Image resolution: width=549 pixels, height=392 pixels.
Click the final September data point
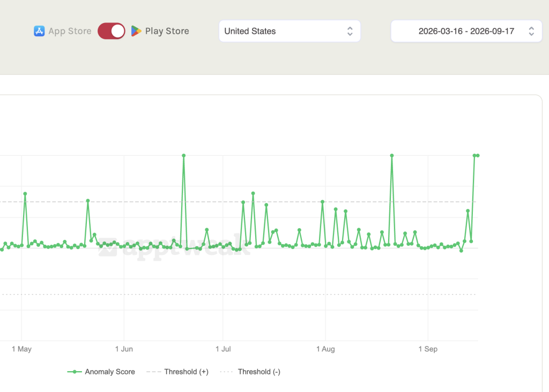coord(478,156)
